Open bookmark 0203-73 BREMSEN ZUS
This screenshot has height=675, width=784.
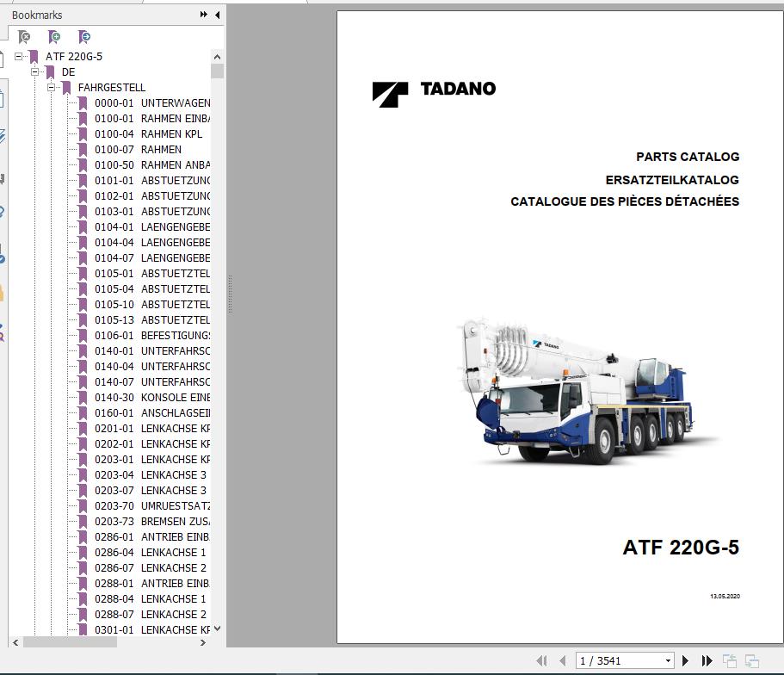tap(152, 522)
